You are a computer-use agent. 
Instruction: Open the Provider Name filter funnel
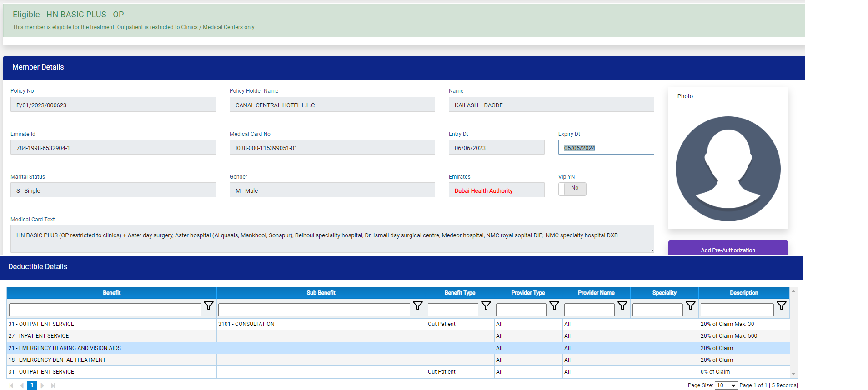pyautogui.click(x=622, y=306)
